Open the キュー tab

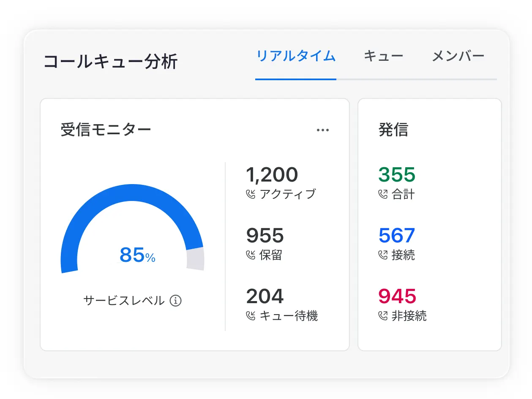(384, 56)
